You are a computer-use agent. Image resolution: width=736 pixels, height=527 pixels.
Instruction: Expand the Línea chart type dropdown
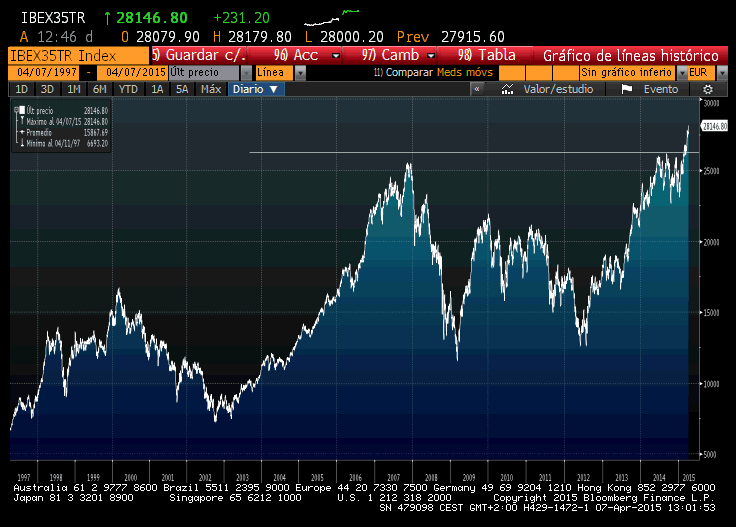(x=300, y=73)
